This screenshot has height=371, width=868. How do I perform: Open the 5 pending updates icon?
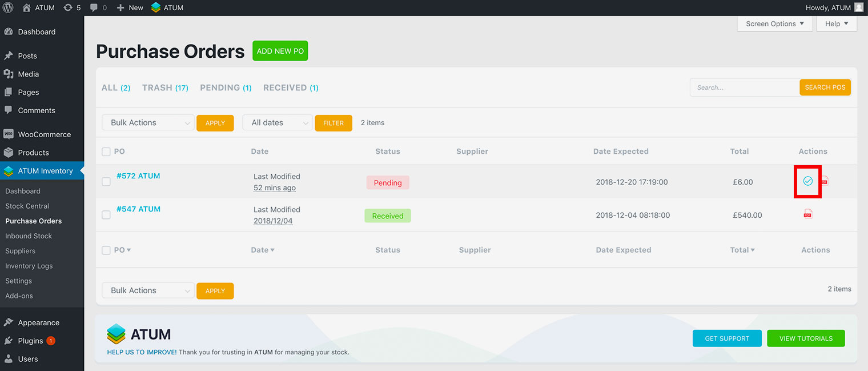pos(72,7)
